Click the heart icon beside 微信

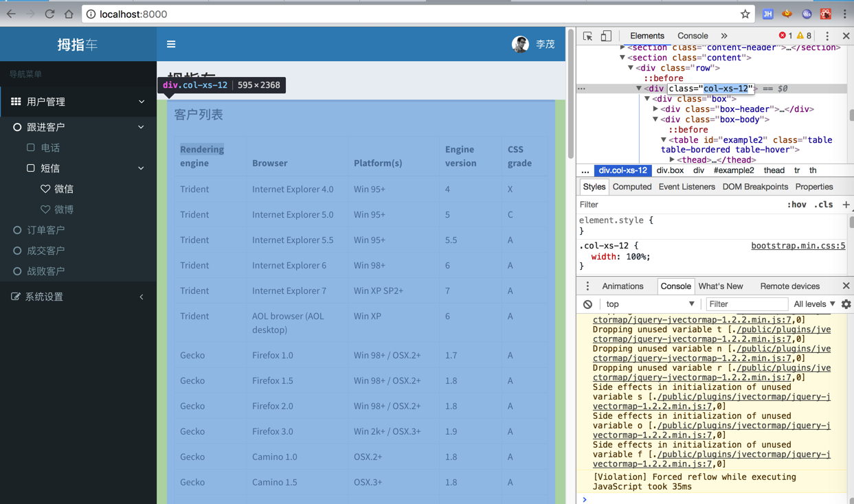pyautogui.click(x=45, y=189)
